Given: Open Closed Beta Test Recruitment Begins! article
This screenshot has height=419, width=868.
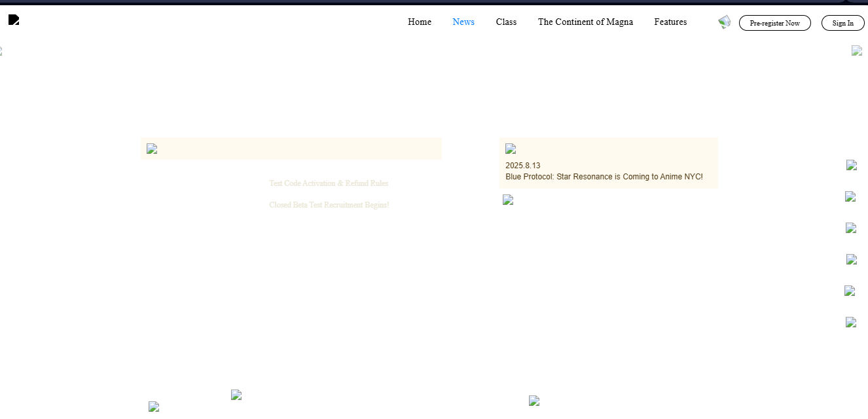Looking at the screenshot, I should [329, 205].
